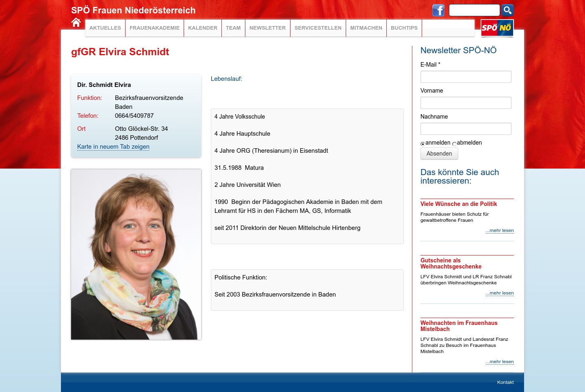The width and height of the screenshot is (585, 392).
Task: Click seit 2011 Direktorin der Neuen Mittelschule text
Action: click(287, 228)
